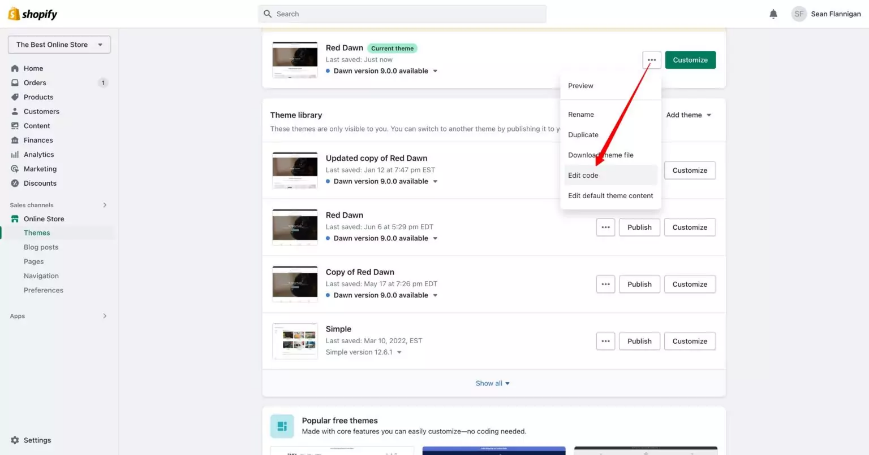The height and width of the screenshot is (455, 869).
Task: Expand Show all themes
Action: coord(493,384)
